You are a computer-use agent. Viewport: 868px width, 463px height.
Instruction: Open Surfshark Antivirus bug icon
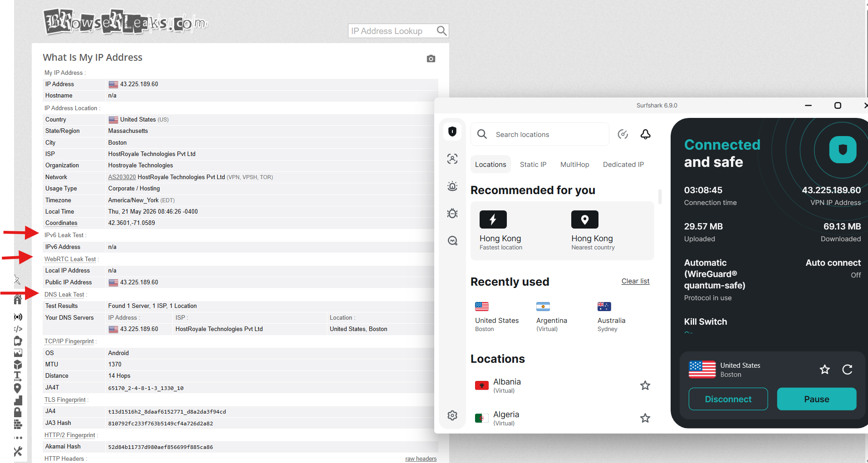452,213
